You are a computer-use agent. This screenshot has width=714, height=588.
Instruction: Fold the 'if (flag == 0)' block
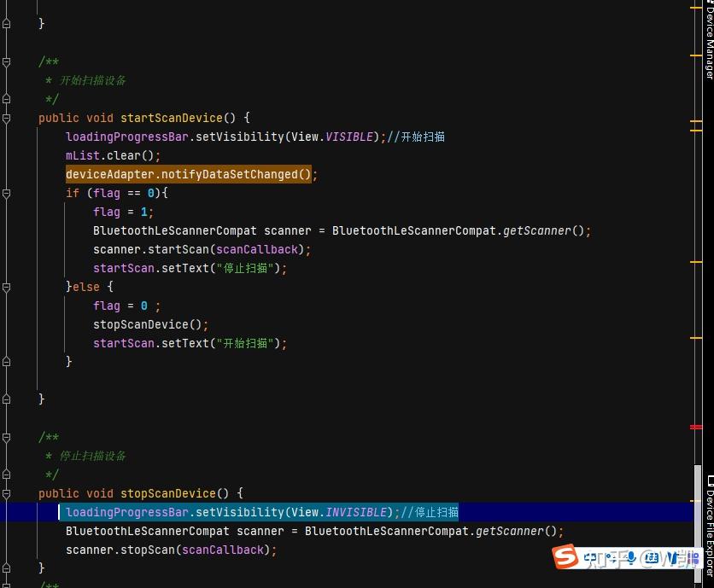(6, 194)
